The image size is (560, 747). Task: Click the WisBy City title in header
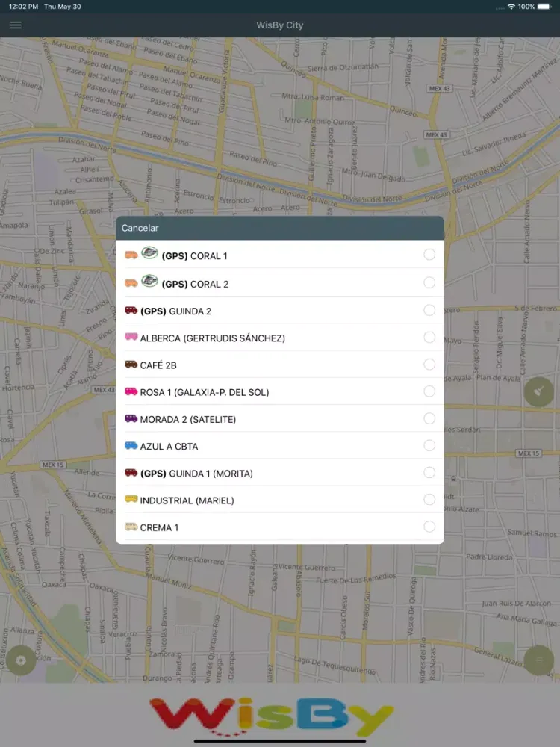click(279, 25)
